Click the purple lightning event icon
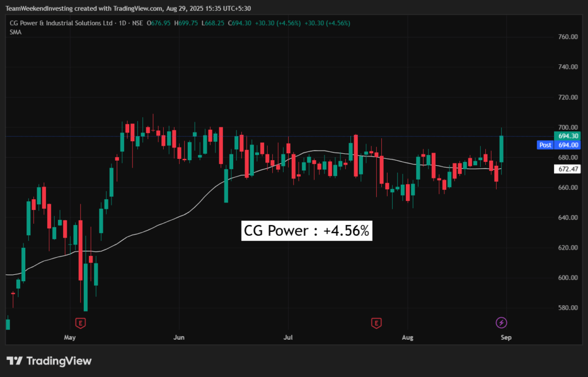The width and height of the screenshot is (588, 377). coord(501,322)
